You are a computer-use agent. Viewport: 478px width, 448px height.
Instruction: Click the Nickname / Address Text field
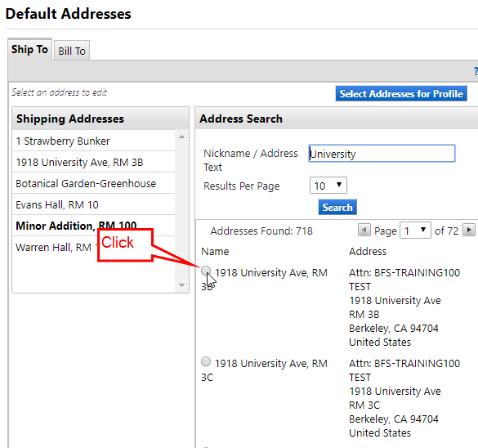382,154
